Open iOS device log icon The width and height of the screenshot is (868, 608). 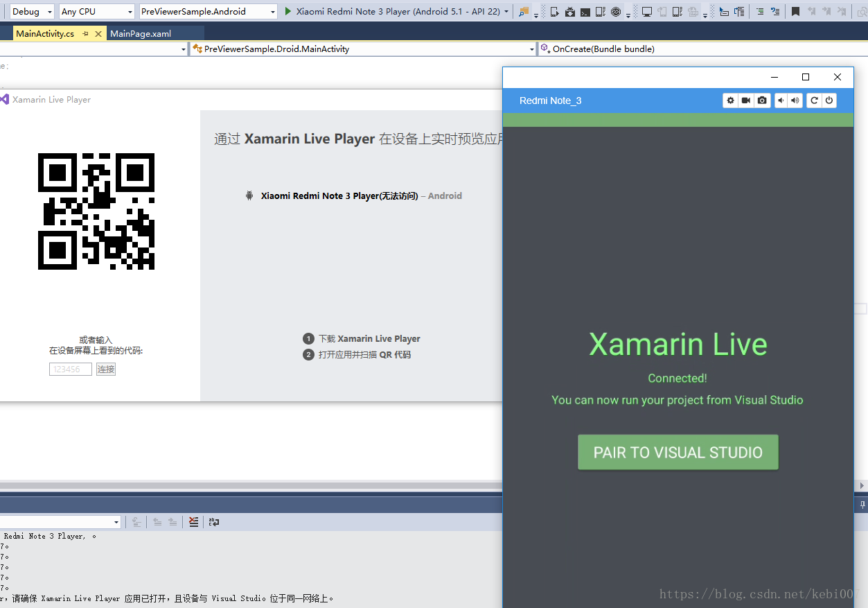tap(677, 12)
